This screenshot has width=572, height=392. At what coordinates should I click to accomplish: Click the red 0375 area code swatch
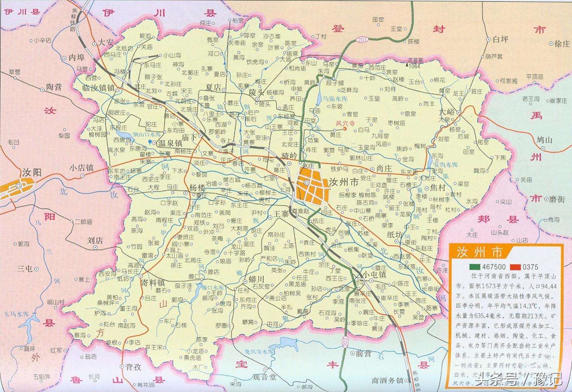click(515, 267)
